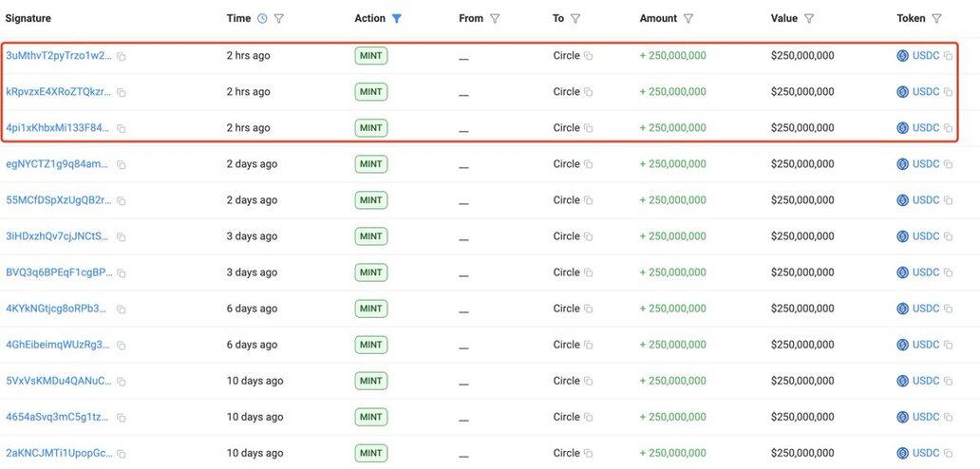The height and width of the screenshot is (469, 980).
Task: Click USDC token link in third row
Action: 926,128
